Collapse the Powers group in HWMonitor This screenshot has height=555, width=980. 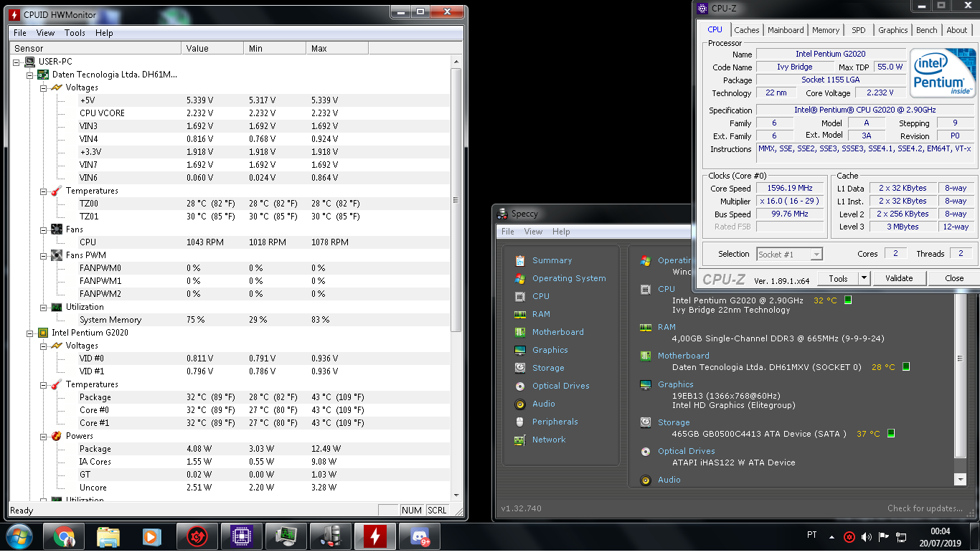click(43, 436)
